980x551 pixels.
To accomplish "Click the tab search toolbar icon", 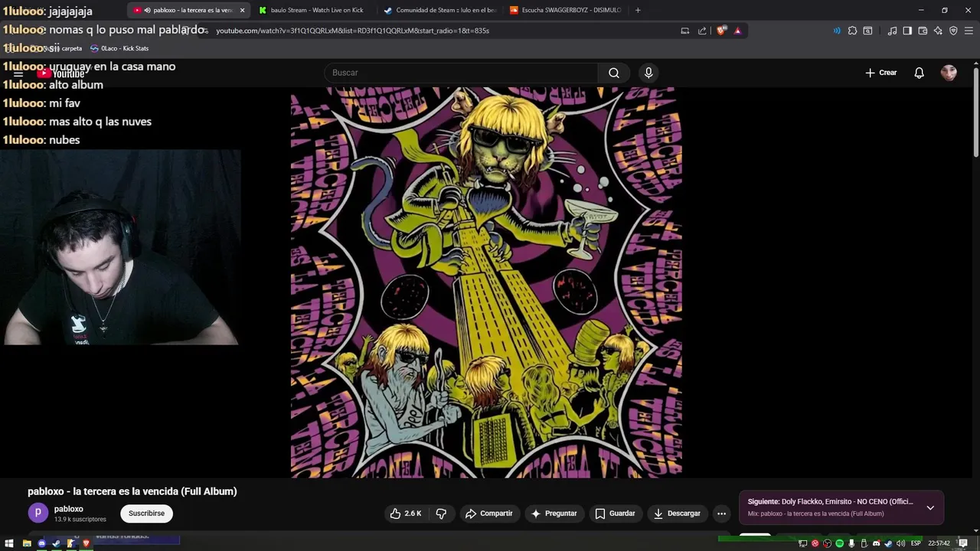I will pyautogui.click(x=867, y=31).
